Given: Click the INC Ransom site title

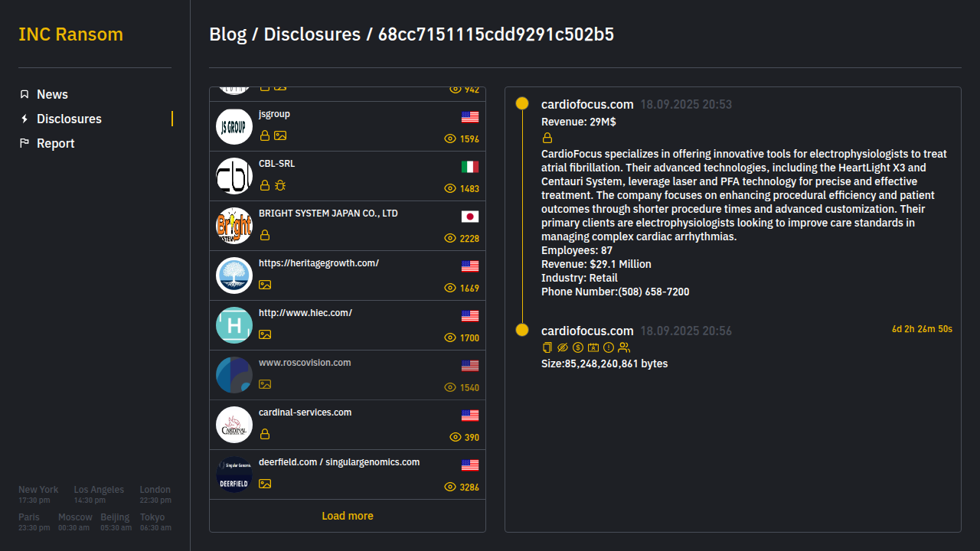Looking at the screenshot, I should point(70,34).
